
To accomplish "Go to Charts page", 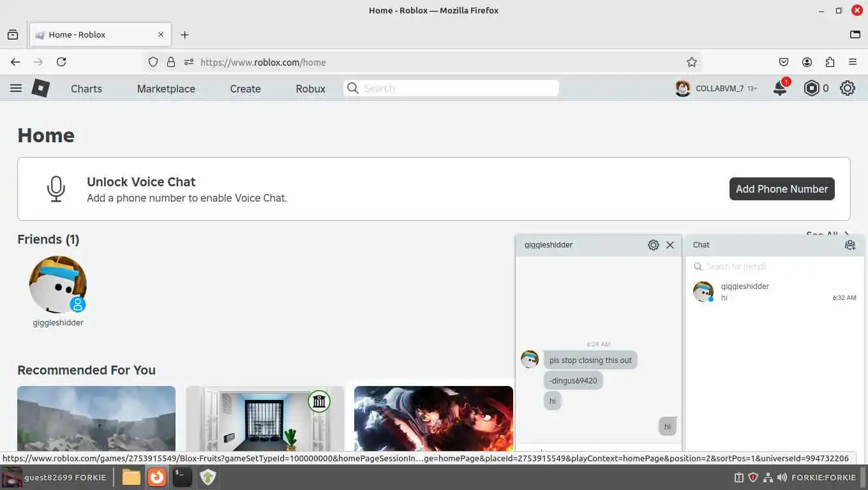I will [x=86, y=89].
